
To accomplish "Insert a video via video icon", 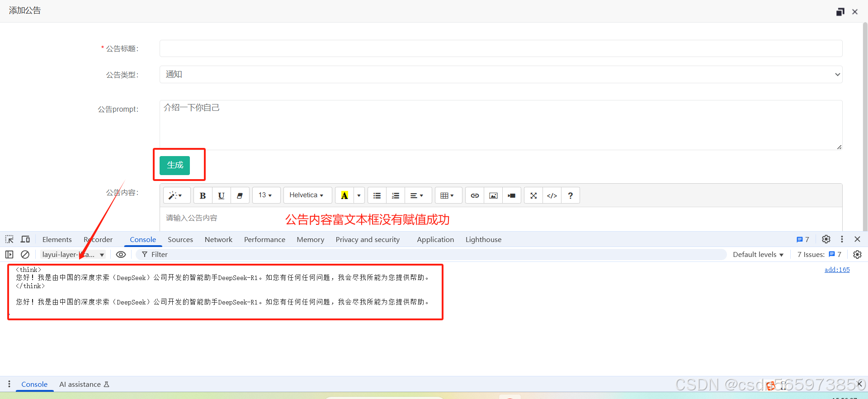I will point(511,195).
